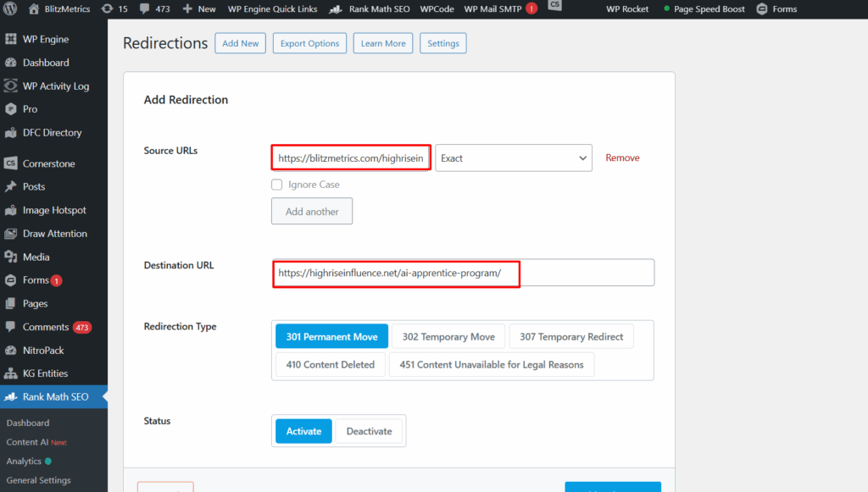Enable the Ignore Case checkbox

click(x=276, y=185)
